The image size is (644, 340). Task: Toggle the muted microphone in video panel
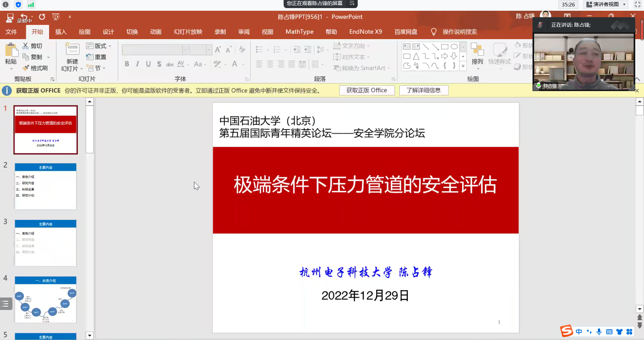(540, 25)
